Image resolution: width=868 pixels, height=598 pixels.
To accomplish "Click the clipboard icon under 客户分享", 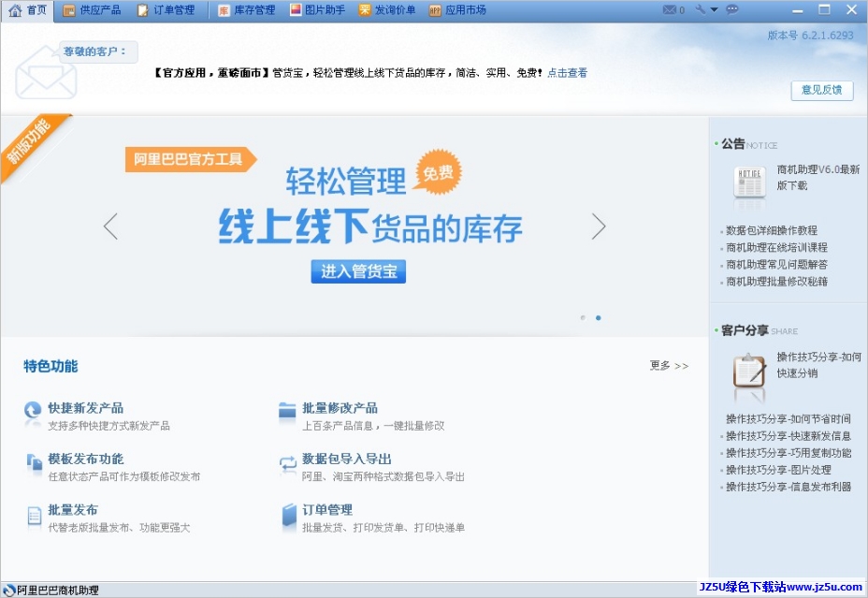I will click(749, 370).
